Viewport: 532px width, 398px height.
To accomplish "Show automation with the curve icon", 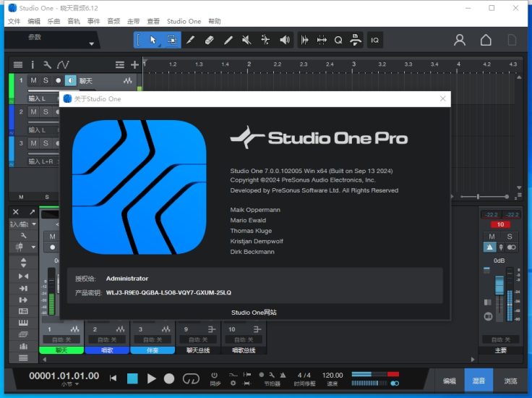I will 63,64.
